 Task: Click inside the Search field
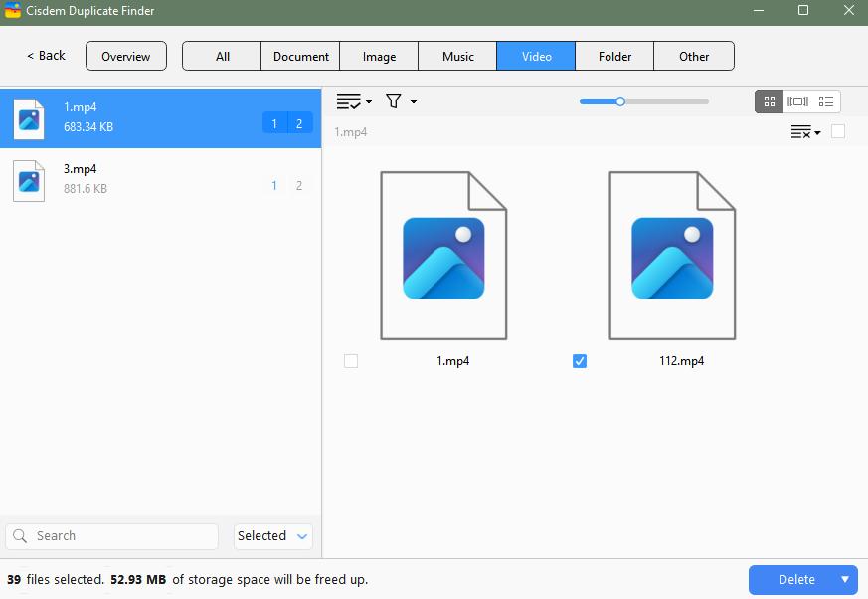point(111,535)
